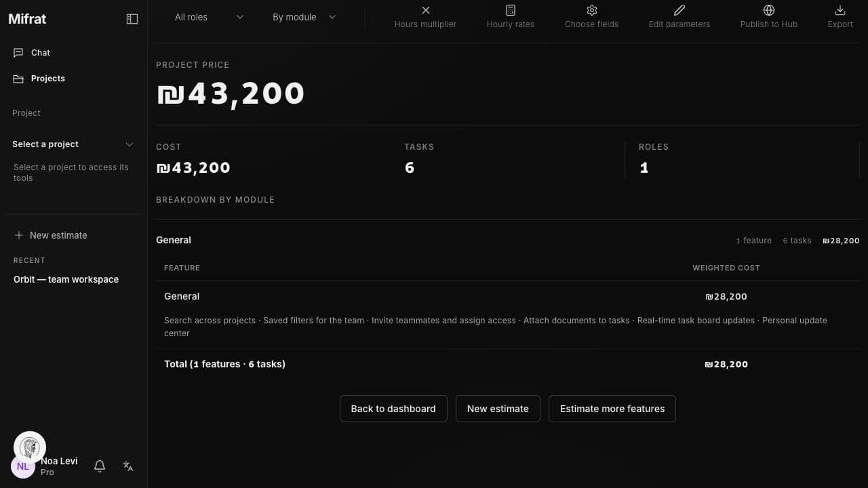
Task: Select the General feature row
Action: coord(508,296)
